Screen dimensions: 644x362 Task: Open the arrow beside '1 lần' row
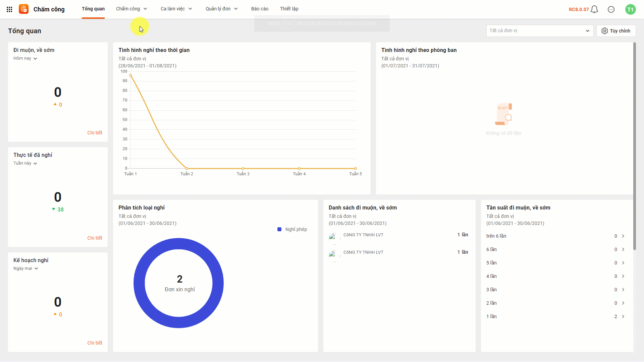click(623, 316)
